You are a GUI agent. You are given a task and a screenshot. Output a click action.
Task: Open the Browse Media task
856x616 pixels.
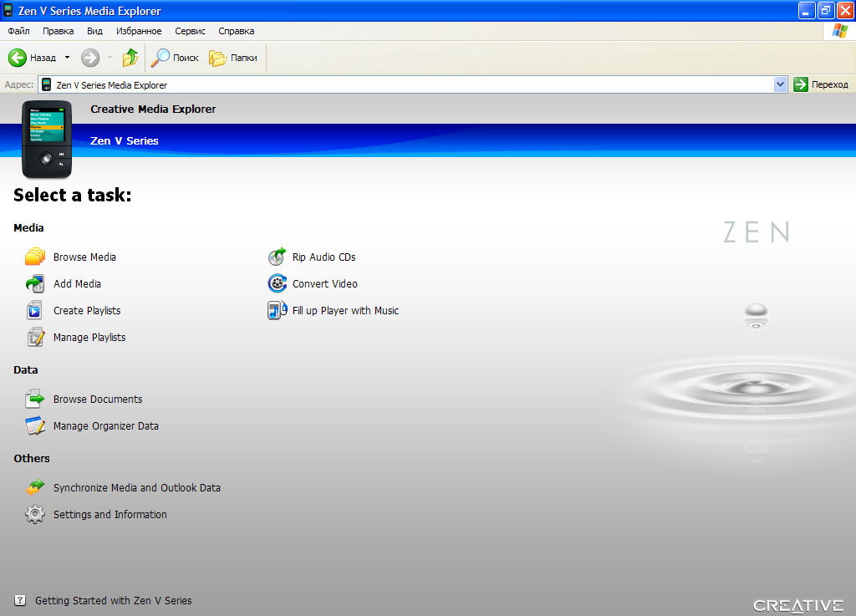point(84,257)
